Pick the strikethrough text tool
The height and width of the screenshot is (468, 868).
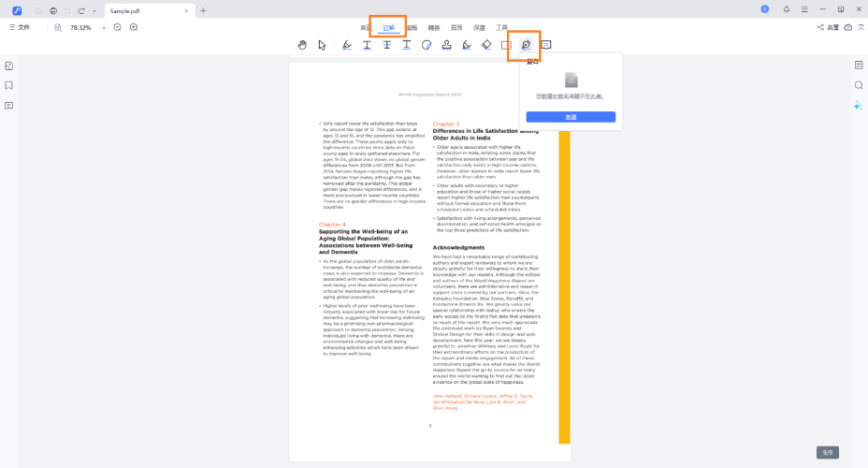pyautogui.click(x=386, y=45)
